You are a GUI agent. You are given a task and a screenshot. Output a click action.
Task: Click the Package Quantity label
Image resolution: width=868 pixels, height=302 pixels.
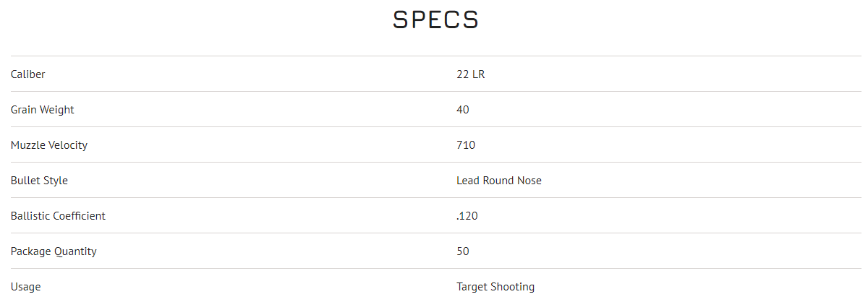click(54, 251)
